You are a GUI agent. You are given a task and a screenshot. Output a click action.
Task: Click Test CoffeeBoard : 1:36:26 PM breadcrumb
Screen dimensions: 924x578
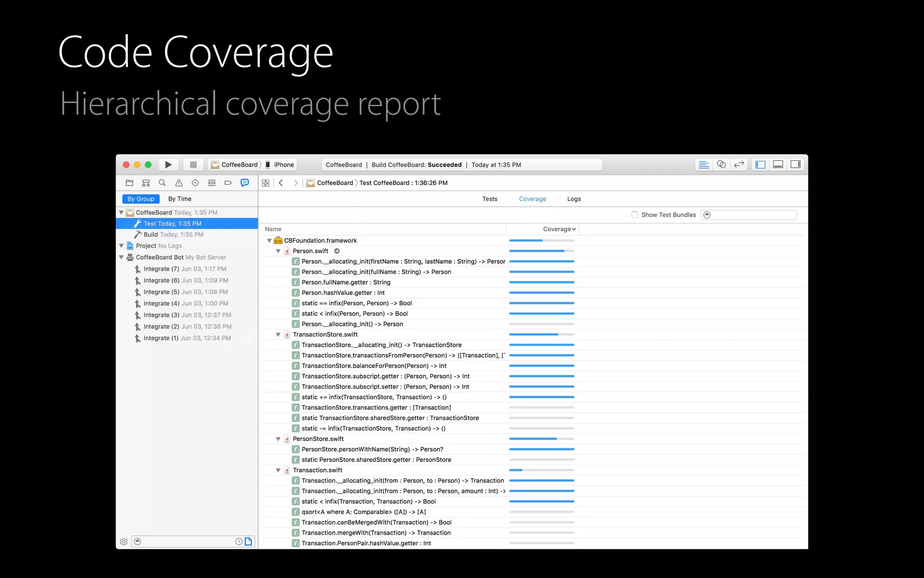(403, 183)
